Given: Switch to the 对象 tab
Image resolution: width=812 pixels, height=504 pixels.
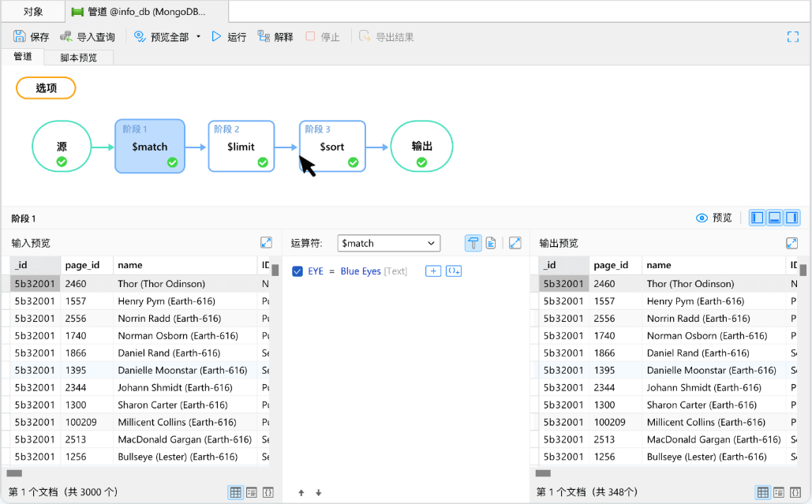Looking at the screenshot, I should tap(33, 11).
